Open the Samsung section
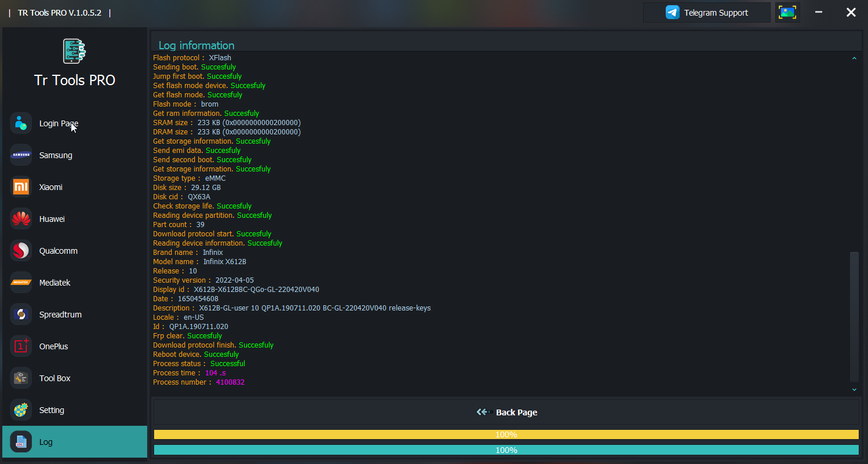The image size is (868, 464). click(75, 155)
